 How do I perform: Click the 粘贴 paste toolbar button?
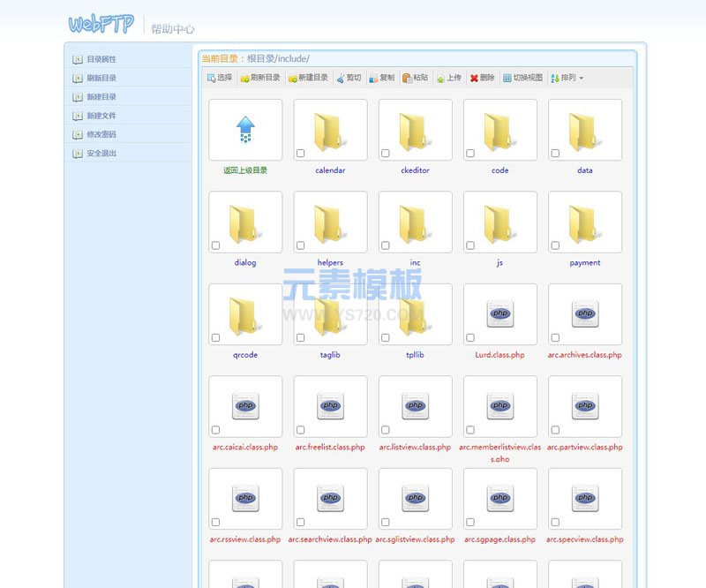coord(415,78)
